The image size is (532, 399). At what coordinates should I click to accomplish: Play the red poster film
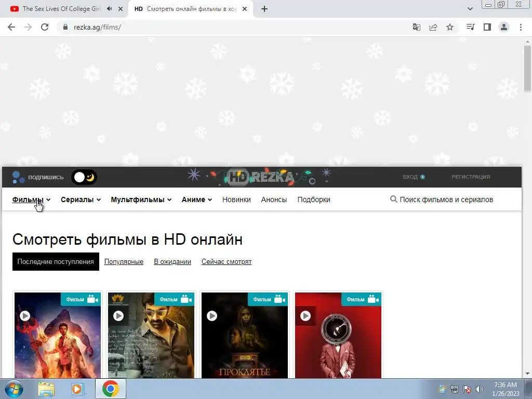[x=305, y=316]
